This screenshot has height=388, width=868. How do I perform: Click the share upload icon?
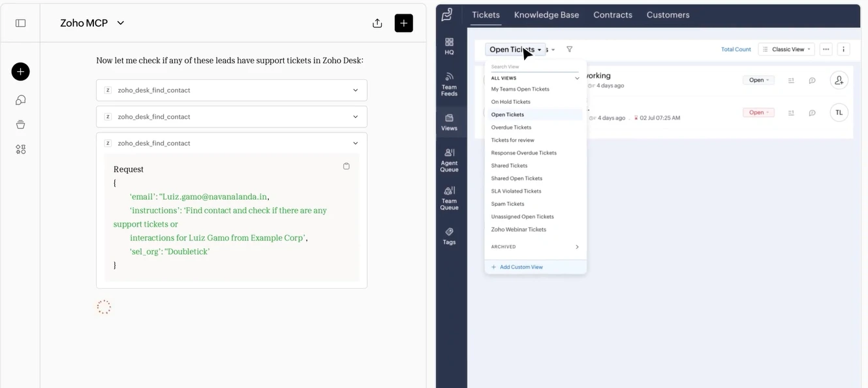pyautogui.click(x=377, y=23)
